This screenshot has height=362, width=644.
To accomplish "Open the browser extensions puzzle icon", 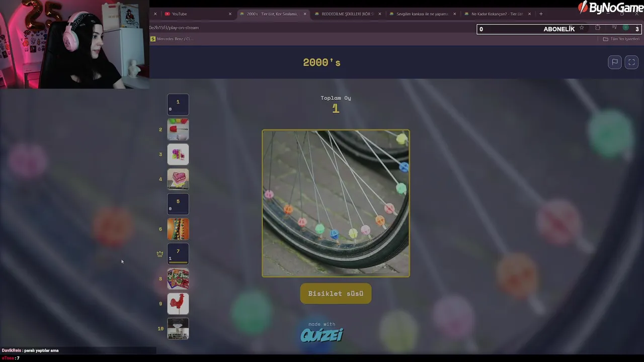I will click(x=598, y=28).
